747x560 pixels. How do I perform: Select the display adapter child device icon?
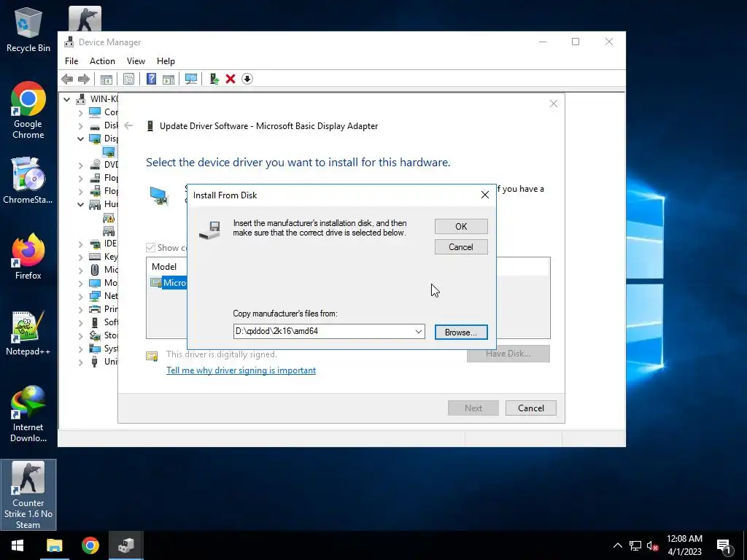click(x=109, y=152)
